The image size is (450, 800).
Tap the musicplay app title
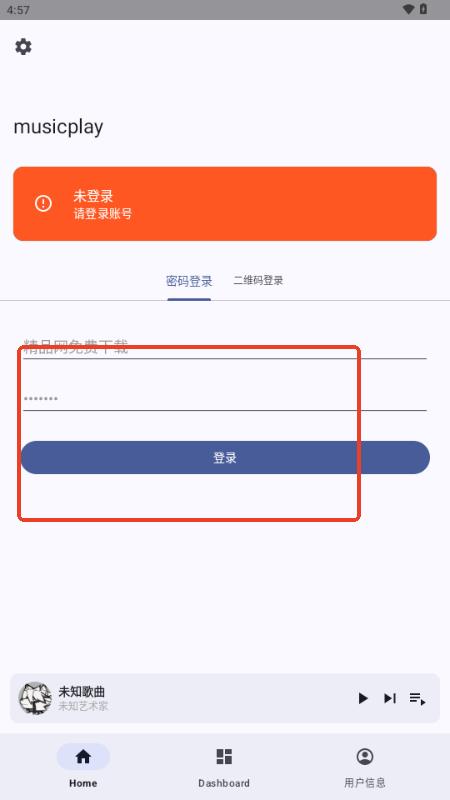[58, 127]
